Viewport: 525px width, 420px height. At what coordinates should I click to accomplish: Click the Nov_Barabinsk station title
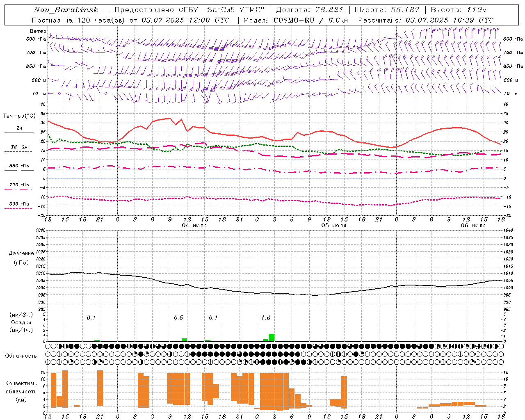point(66,10)
